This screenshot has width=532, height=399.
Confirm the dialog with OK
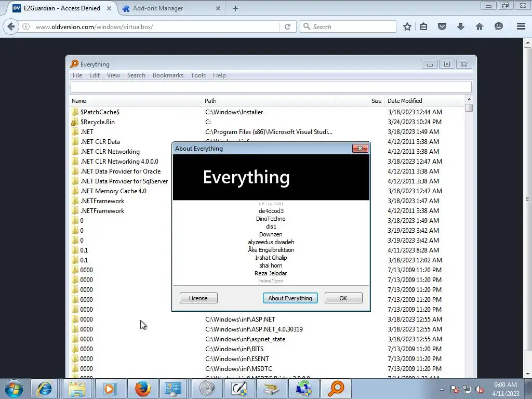tap(343, 298)
